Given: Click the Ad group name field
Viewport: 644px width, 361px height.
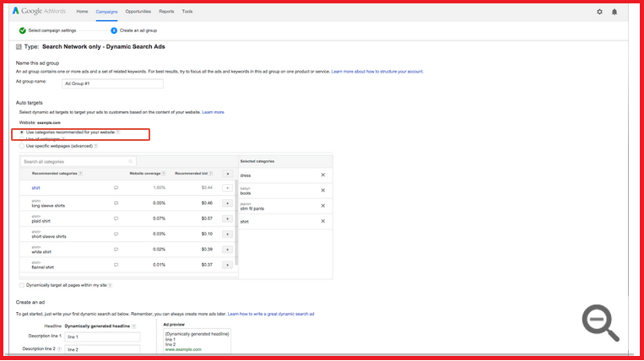Looking at the screenshot, I should (x=112, y=84).
